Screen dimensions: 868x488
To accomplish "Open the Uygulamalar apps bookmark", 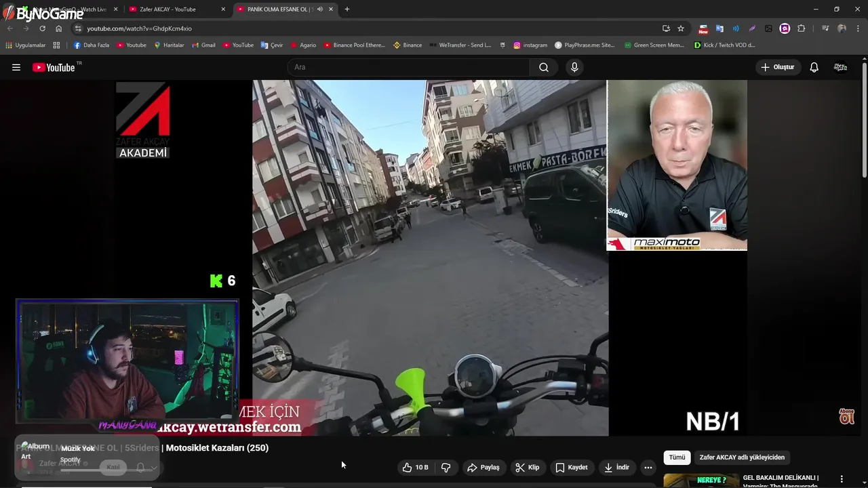I will tap(26, 45).
